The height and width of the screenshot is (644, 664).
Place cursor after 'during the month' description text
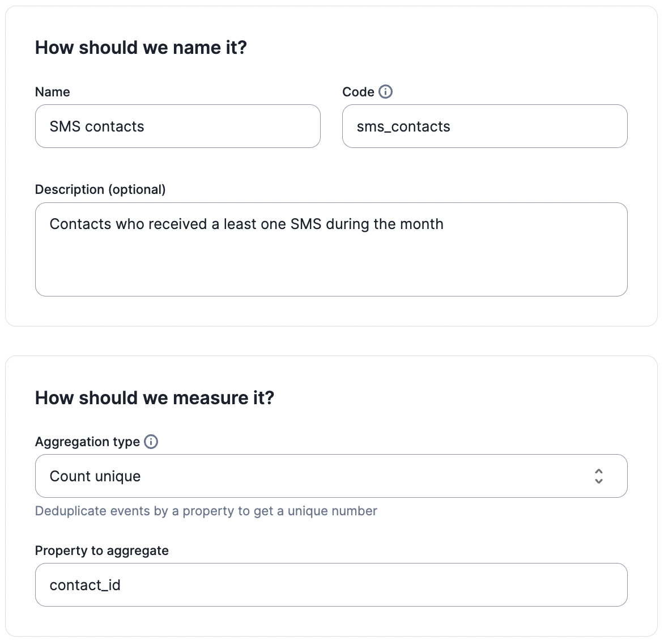[445, 224]
